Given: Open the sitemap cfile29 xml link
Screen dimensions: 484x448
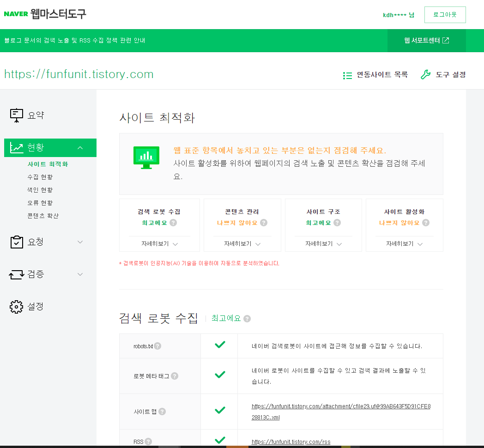Looking at the screenshot, I should coord(341,412).
